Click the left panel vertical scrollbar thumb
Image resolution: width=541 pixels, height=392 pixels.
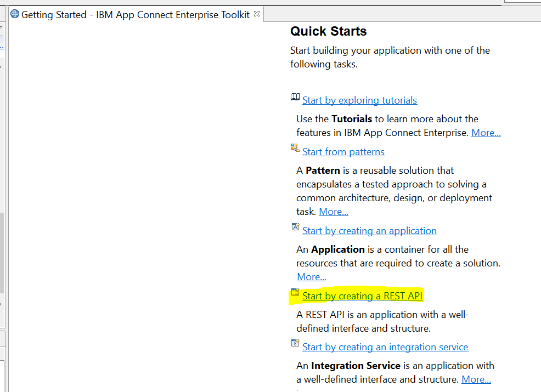[x=2, y=252]
